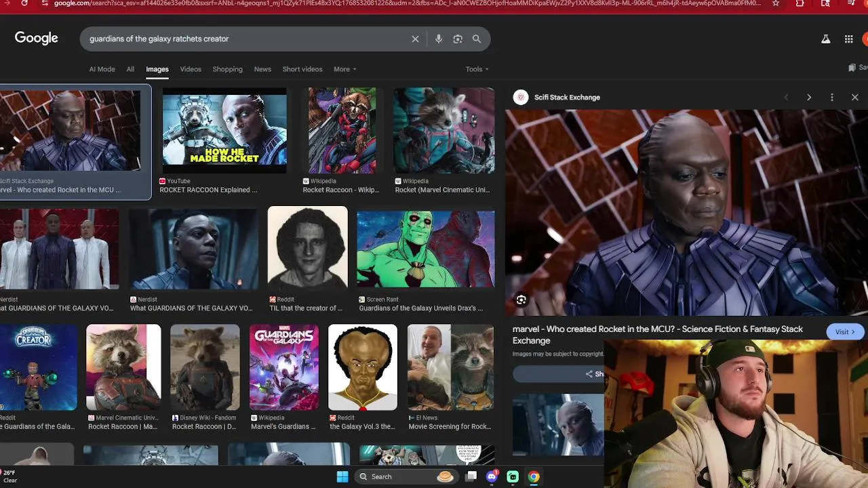Image resolution: width=868 pixels, height=488 pixels.
Task: Switch to Videos tab
Action: [191, 69]
